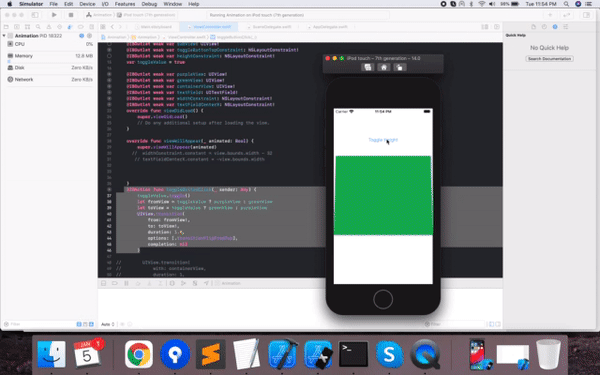Add an editor pane on the right
The width and height of the screenshot is (600, 375).
[497, 27]
